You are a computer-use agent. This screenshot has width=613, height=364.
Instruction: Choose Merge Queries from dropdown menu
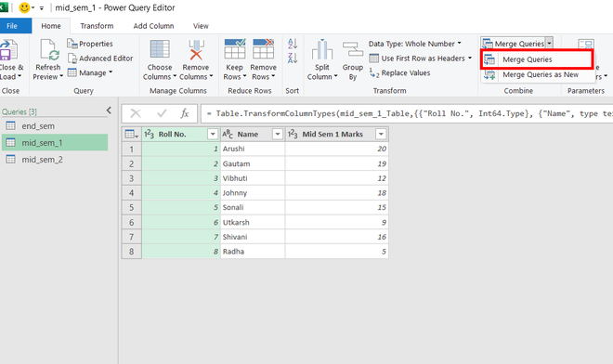(x=537, y=59)
